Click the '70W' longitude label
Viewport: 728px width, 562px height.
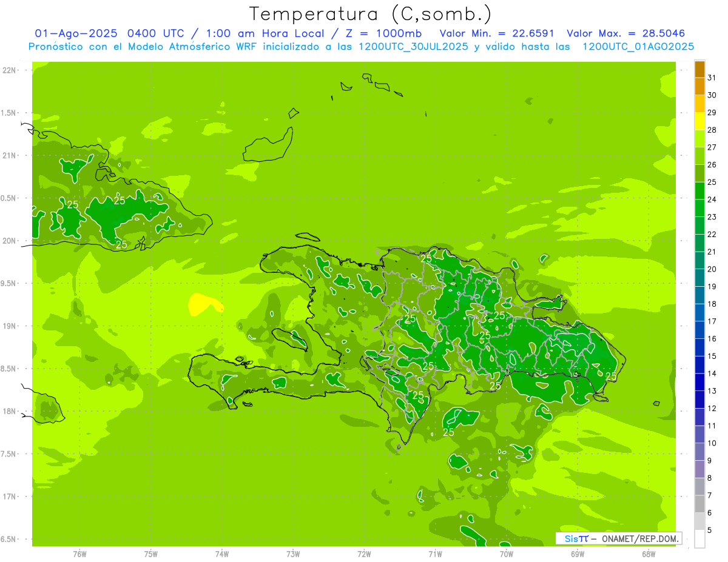point(506,554)
